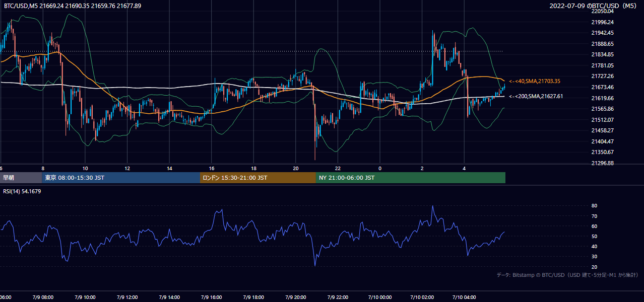Click hour tick 2 under price chart

[x=422, y=168]
